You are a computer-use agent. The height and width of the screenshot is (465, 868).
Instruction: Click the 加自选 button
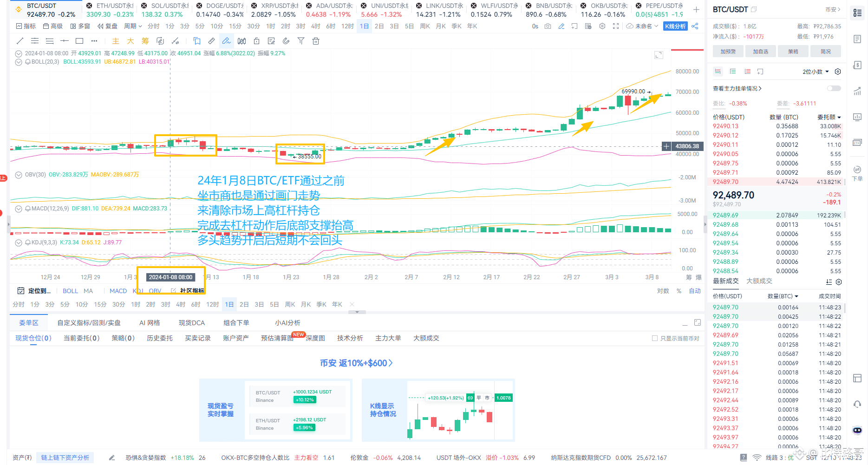pos(760,52)
